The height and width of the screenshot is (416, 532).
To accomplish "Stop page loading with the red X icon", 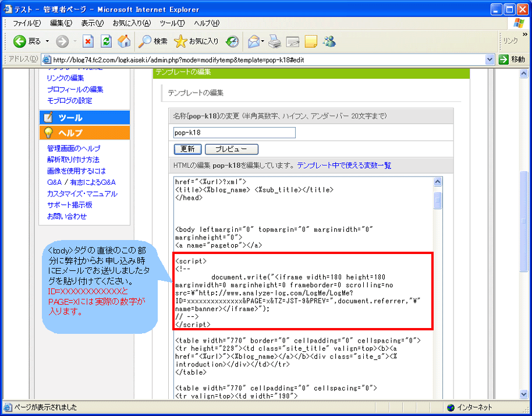I will [x=88, y=41].
